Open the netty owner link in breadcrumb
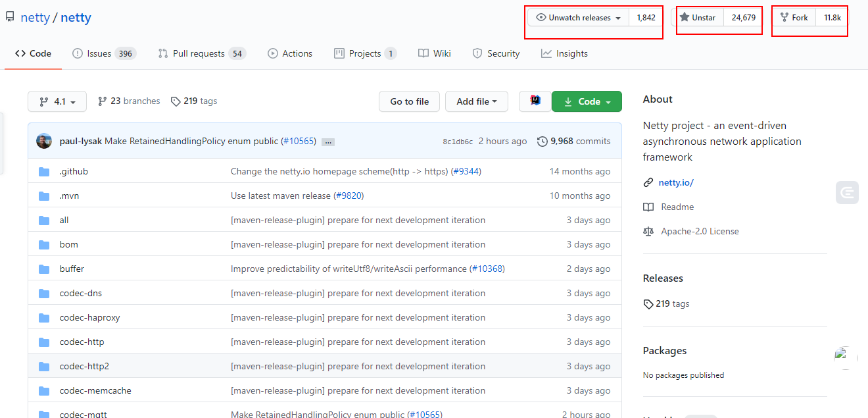This screenshot has width=868, height=418. point(36,18)
